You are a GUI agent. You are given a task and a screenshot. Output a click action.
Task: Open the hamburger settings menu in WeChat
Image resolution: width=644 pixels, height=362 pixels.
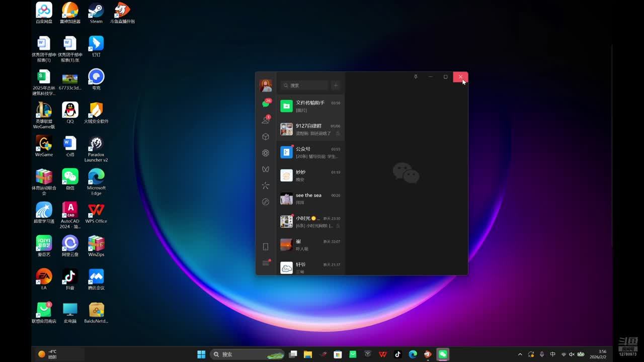pos(266,263)
